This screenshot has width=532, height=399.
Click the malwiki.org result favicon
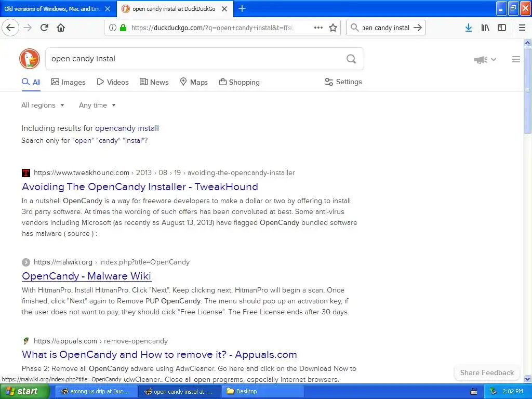click(26, 262)
